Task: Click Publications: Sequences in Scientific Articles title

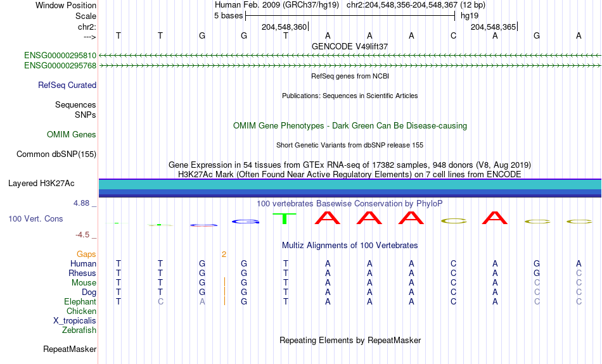Action: tap(350, 96)
